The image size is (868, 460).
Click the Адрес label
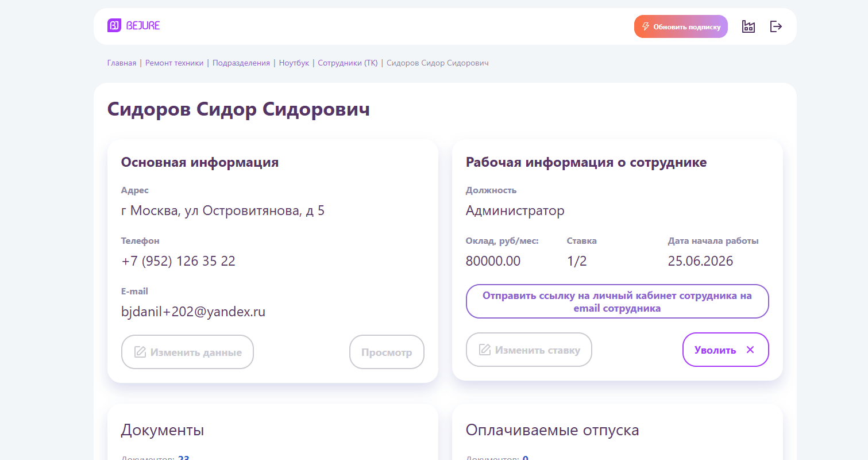[135, 190]
